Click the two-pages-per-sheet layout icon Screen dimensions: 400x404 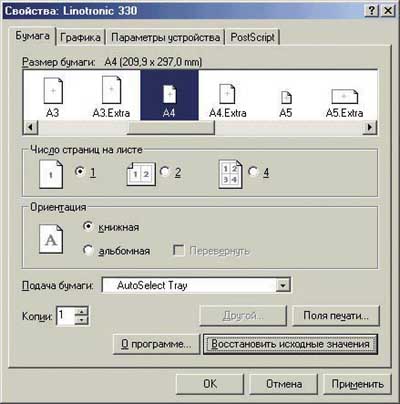tap(141, 174)
